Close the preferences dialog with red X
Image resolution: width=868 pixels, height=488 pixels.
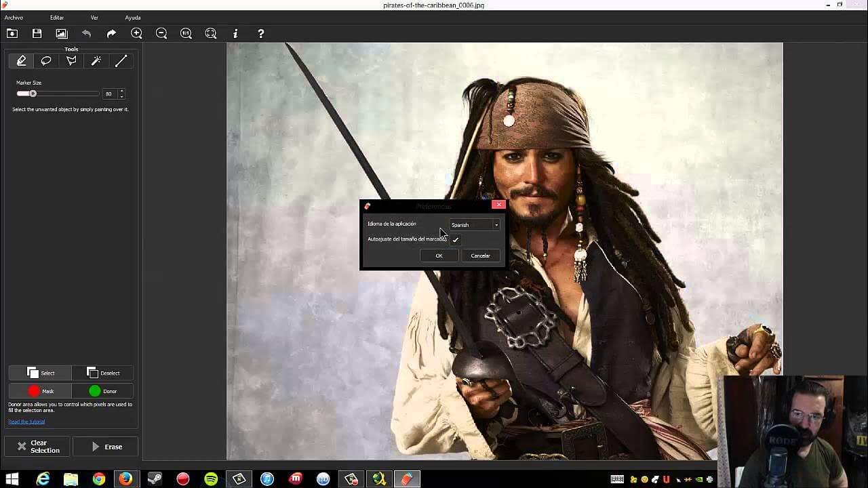tap(498, 205)
